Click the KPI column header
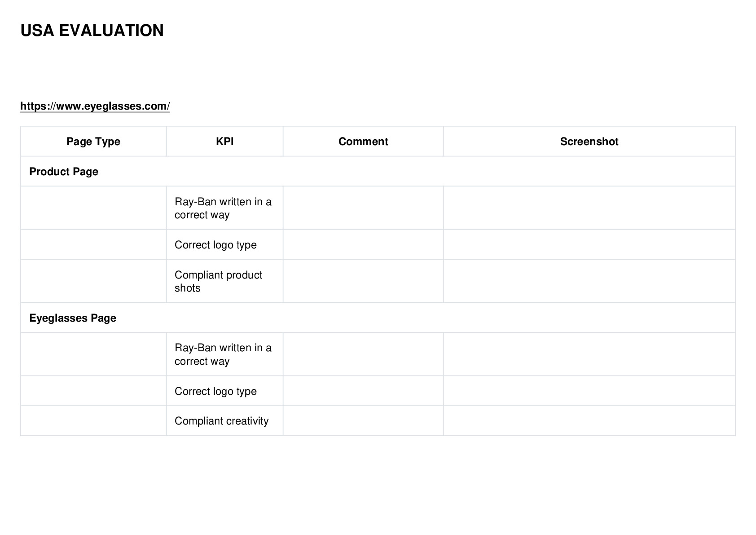Screen dimensions: 756x535 [224, 141]
